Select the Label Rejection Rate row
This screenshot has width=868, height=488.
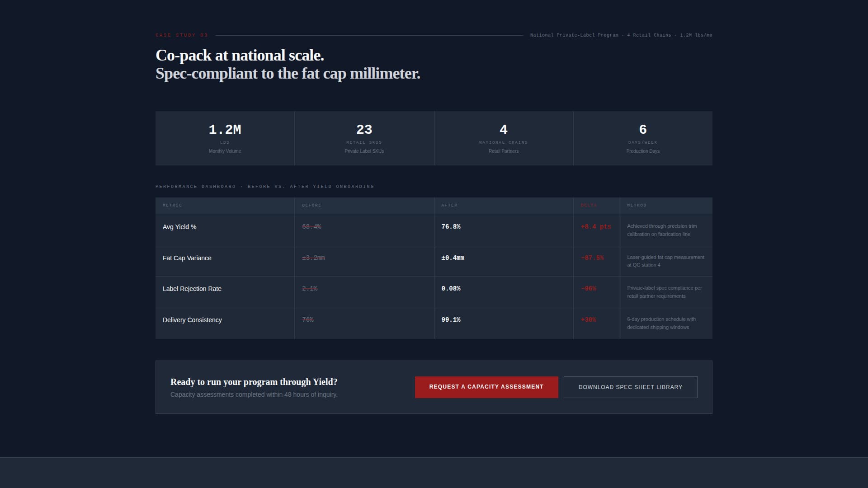pyautogui.click(x=192, y=288)
